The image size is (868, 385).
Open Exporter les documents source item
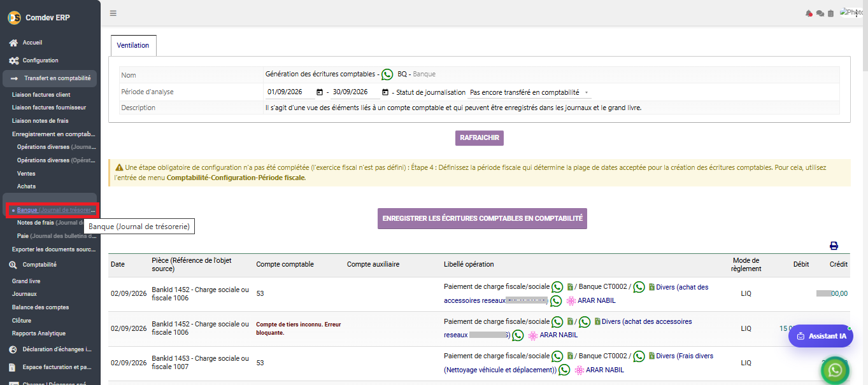[x=54, y=249]
